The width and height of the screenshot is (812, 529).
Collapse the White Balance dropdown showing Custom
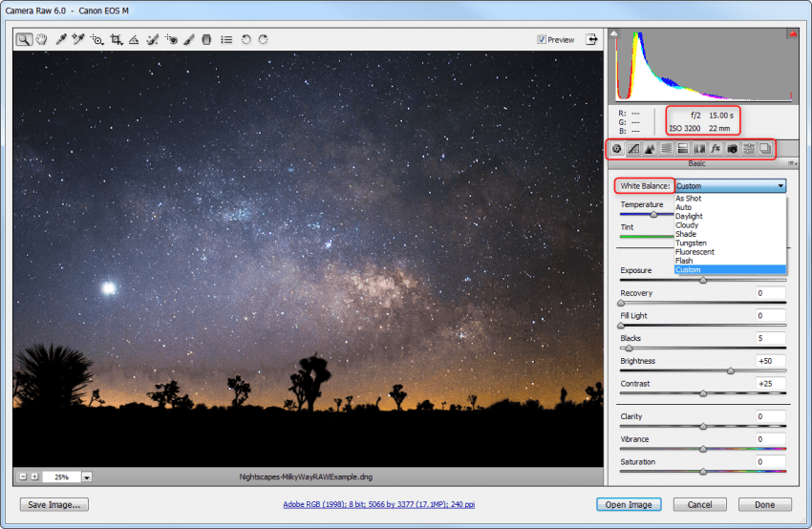[730, 186]
